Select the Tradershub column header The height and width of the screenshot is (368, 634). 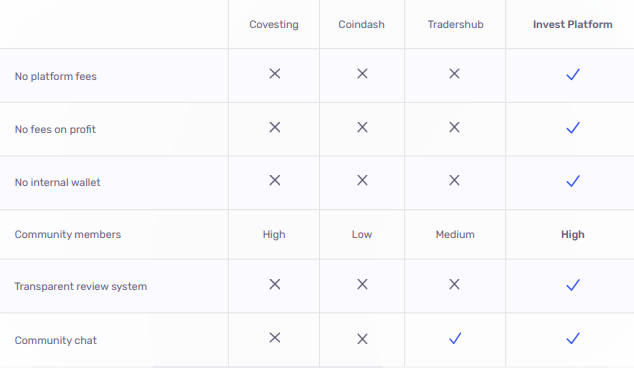tap(456, 25)
